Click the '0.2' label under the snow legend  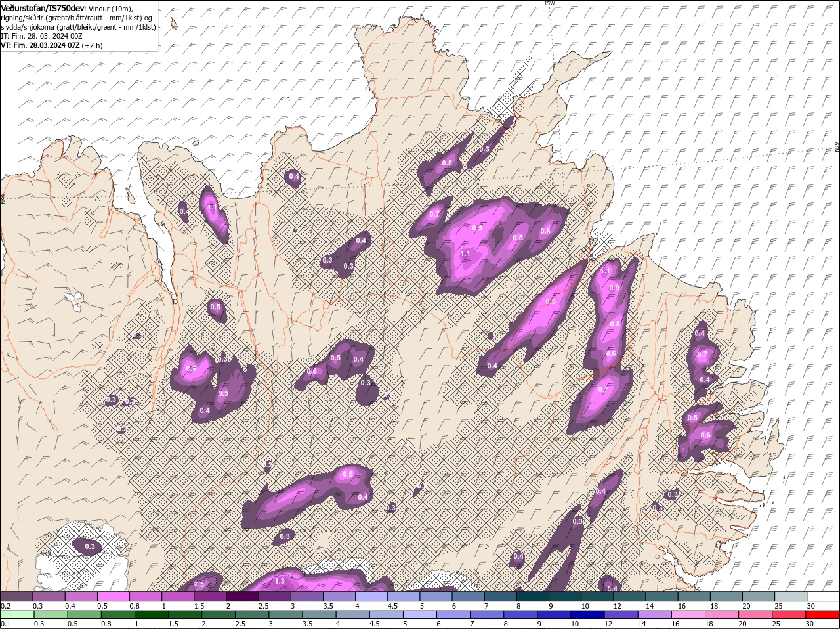tap(5, 606)
